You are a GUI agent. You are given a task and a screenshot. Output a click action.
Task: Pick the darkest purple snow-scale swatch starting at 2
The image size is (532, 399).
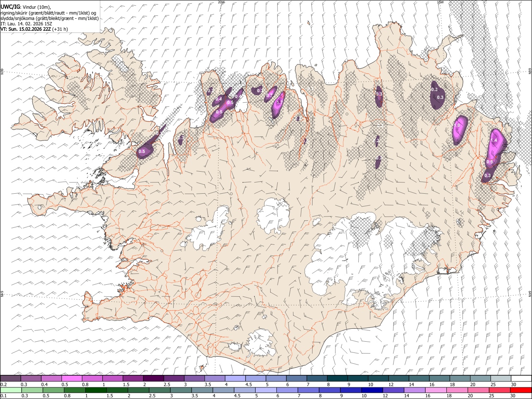click(x=153, y=378)
